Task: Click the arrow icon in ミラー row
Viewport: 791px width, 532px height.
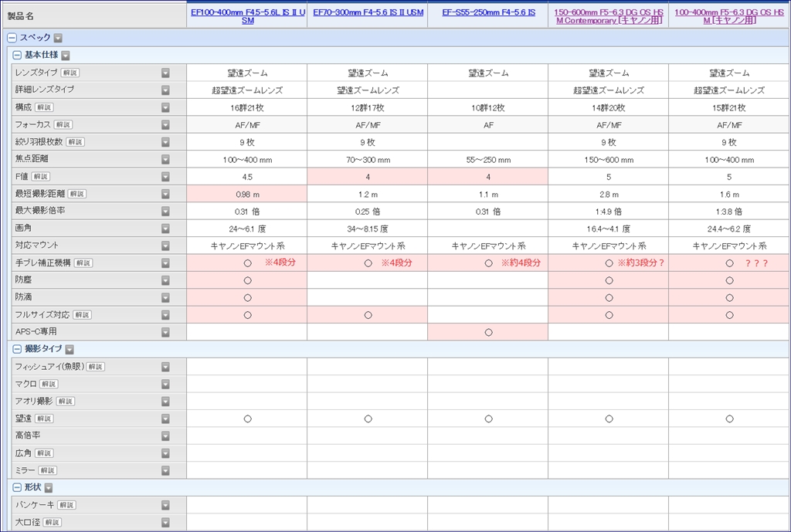Action: 165,470
